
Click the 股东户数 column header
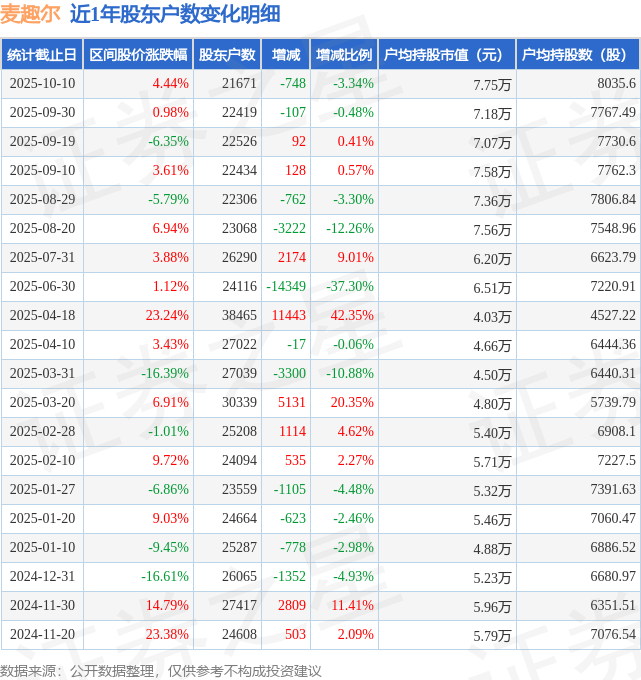(x=226, y=55)
